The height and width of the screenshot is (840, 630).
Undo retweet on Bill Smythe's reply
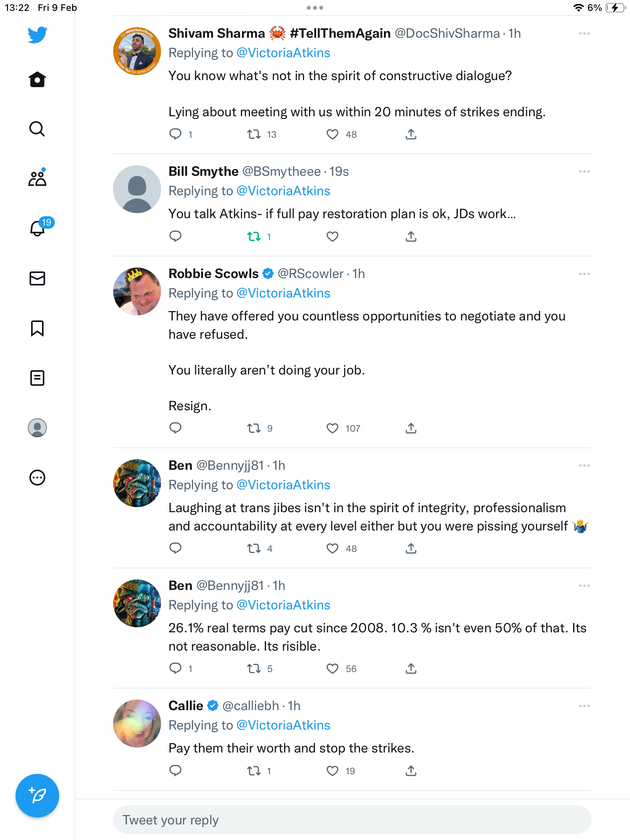pyautogui.click(x=254, y=236)
